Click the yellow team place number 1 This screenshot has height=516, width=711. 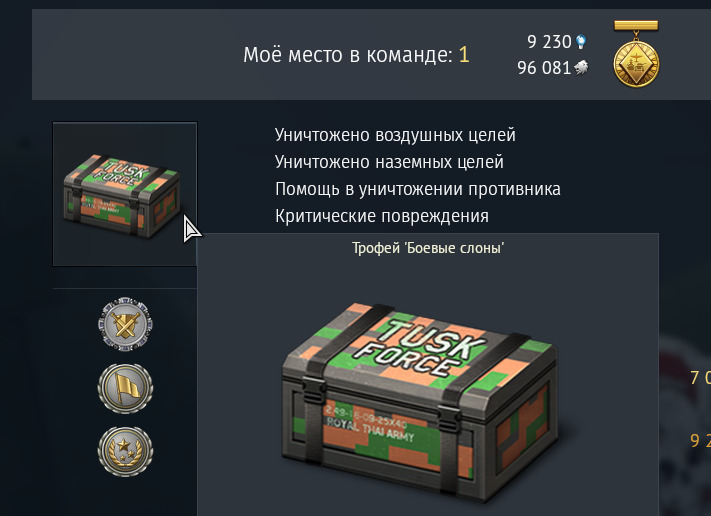pyautogui.click(x=464, y=55)
